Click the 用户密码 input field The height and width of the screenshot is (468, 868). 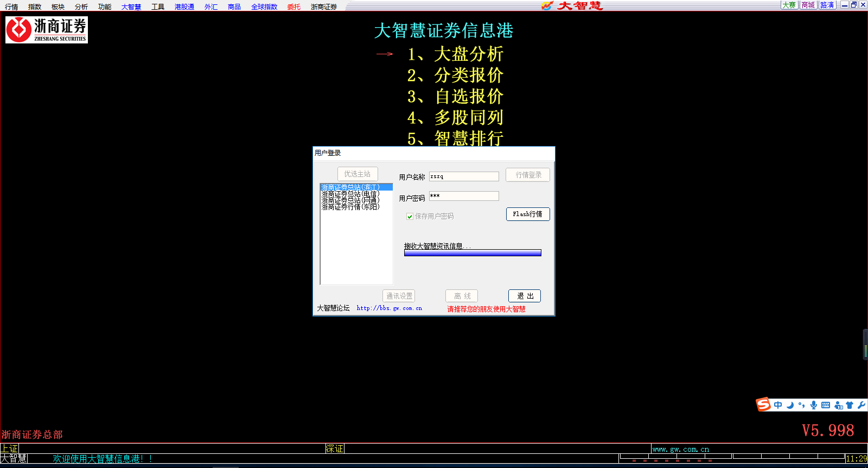click(x=464, y=196)
